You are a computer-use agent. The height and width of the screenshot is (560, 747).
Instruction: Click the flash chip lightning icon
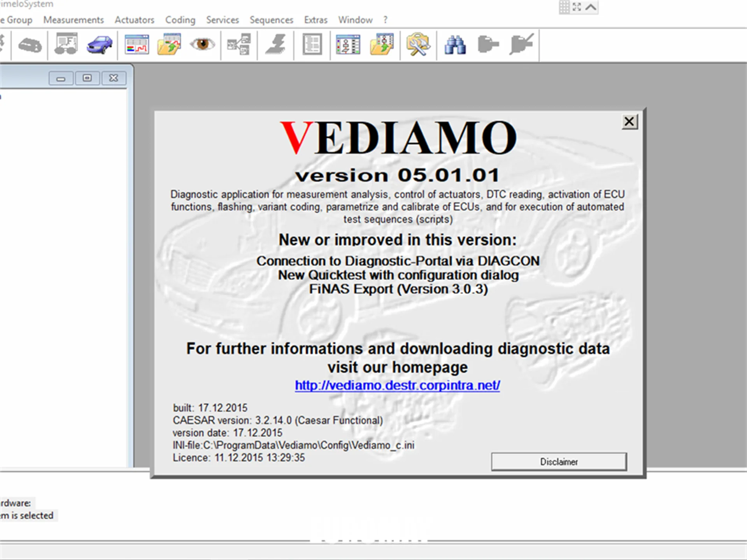coord(275,44)
